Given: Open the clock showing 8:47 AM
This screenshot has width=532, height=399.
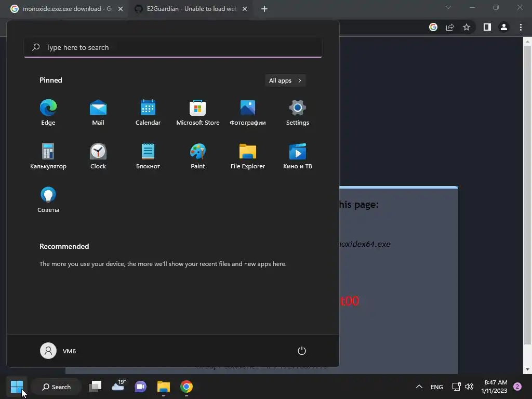Looking at the screenshot, I should (x=495, y=387).
